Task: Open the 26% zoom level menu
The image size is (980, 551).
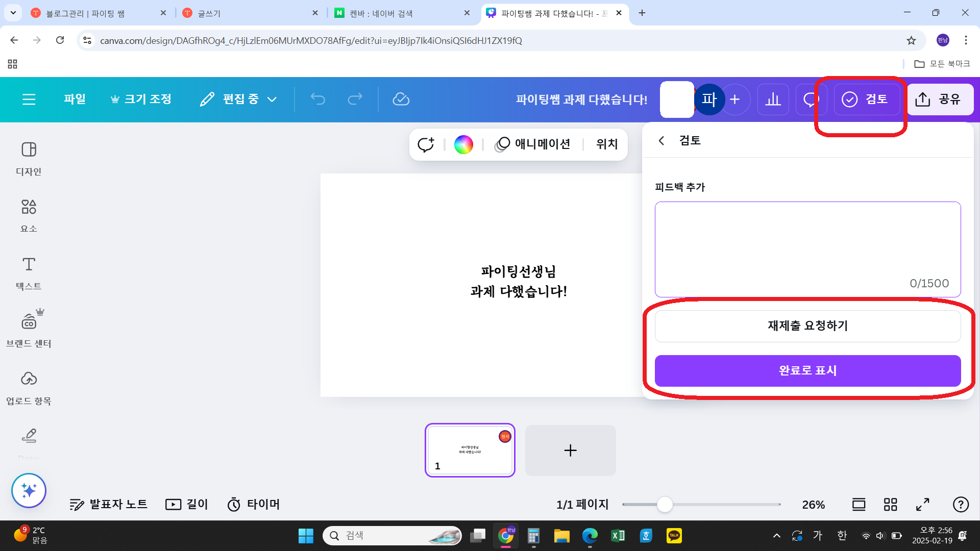Action: click(813, 505)
